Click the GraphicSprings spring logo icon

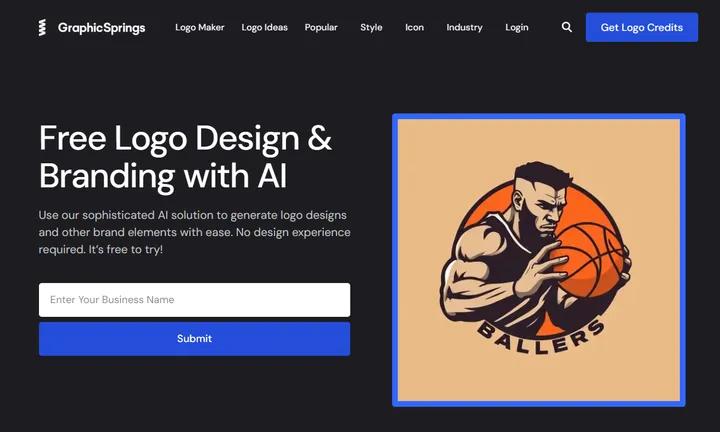(x=42, y=28)
